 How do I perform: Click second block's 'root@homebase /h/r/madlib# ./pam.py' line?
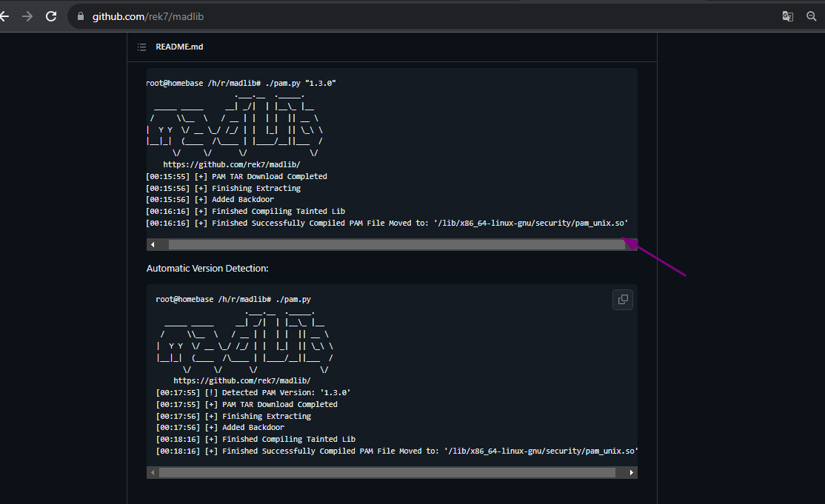tap(233, 299)
